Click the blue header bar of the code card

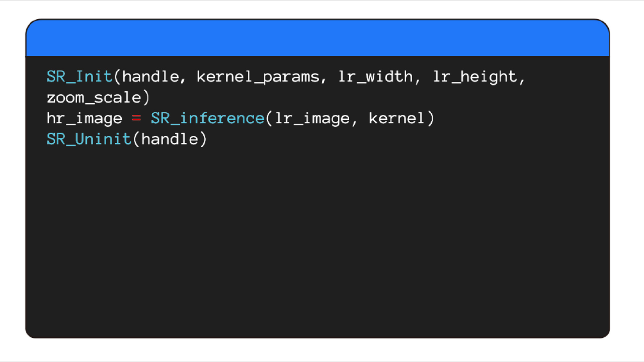pos(317,38)
